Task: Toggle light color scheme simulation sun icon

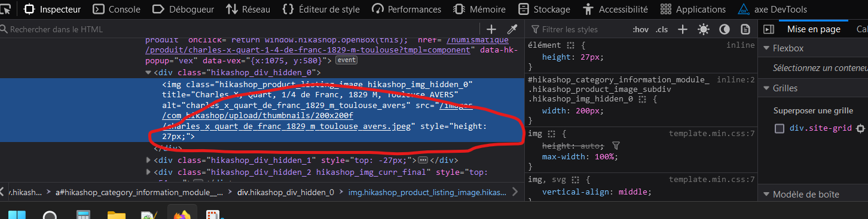Action: click(x=704, y=29)
